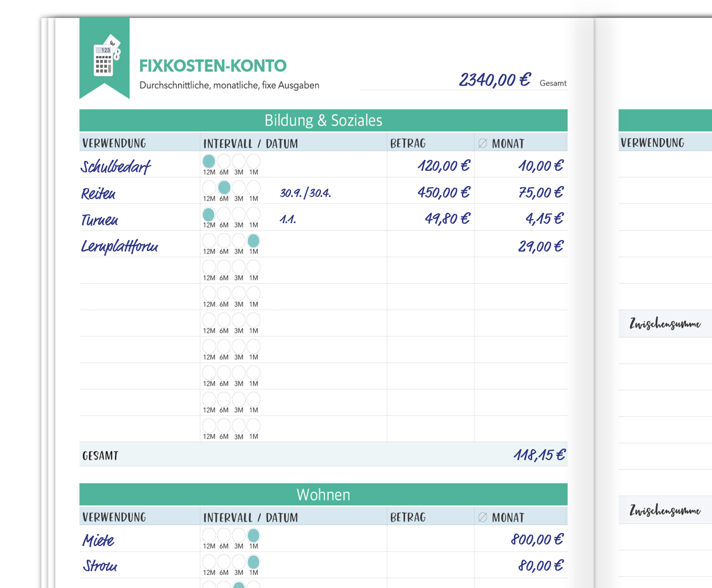
Task: Select the 1M circle for Reiten
Action: [x=254, y=187]
